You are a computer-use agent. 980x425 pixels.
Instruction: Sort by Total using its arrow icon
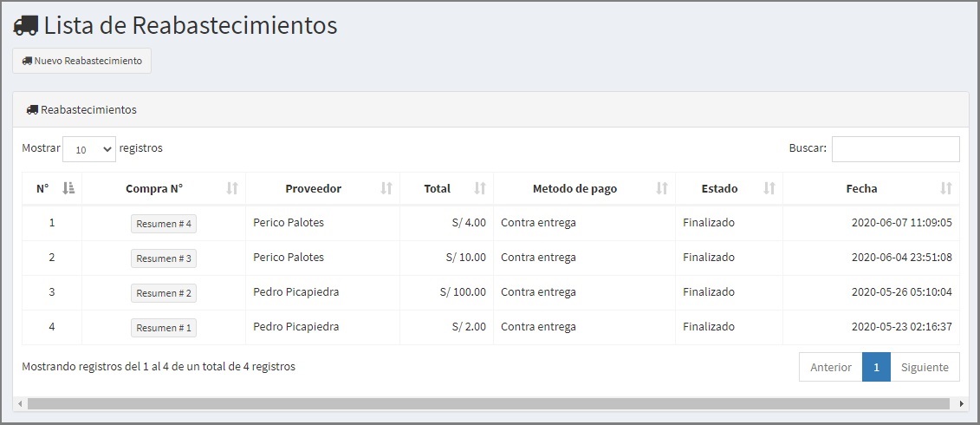coord(480,187)
